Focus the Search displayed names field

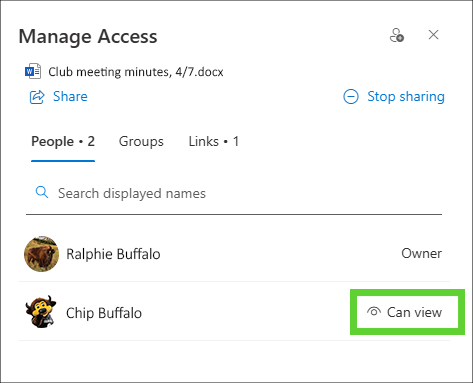tap(234, 193)
